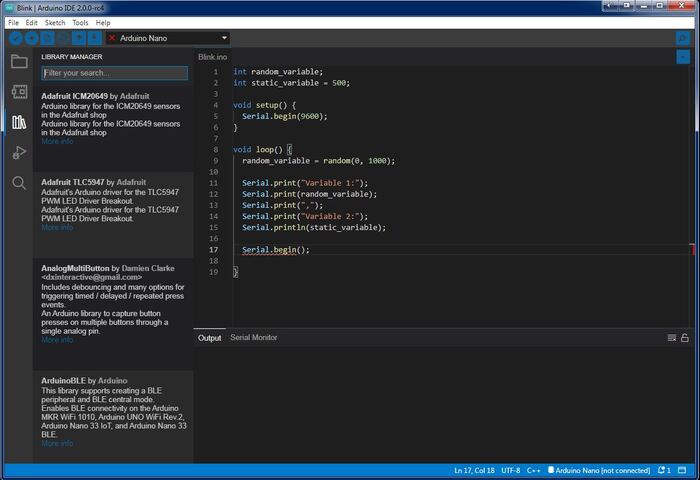Click the Search magnifier in the sidebar
The height and width of the screenshot is (480, 700).
18,182
